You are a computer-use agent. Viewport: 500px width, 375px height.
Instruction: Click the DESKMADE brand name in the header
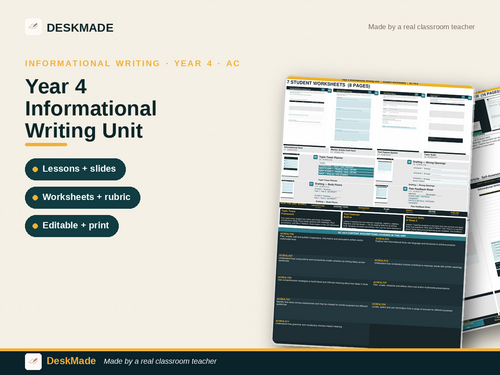pos(80,28)
